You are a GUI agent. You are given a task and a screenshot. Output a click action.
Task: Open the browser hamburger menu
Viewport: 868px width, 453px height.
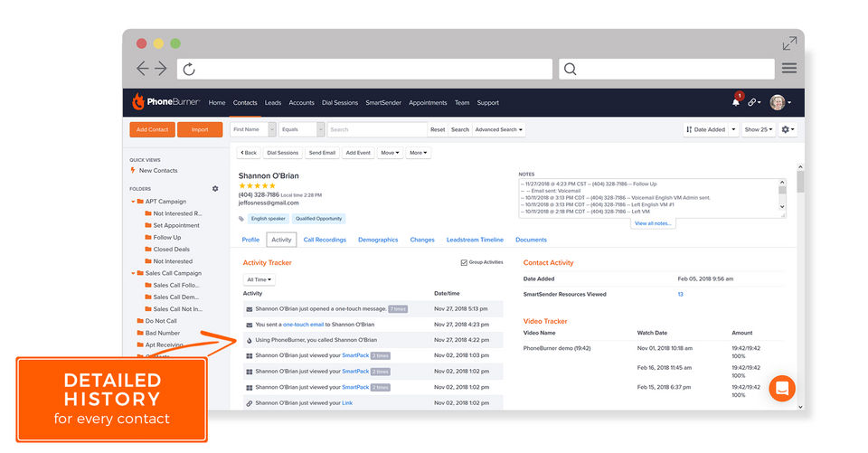pos(789,68)
